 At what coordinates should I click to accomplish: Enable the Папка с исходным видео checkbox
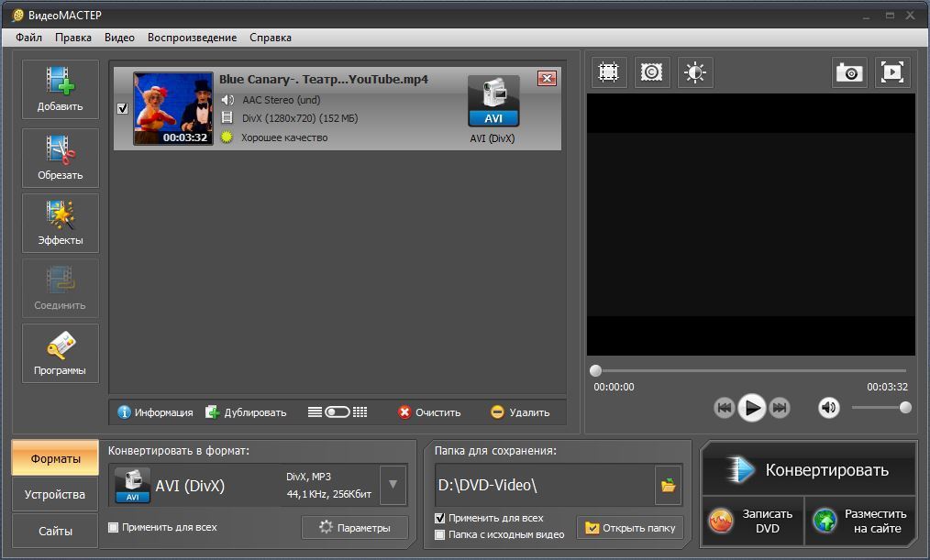(440, 534)
